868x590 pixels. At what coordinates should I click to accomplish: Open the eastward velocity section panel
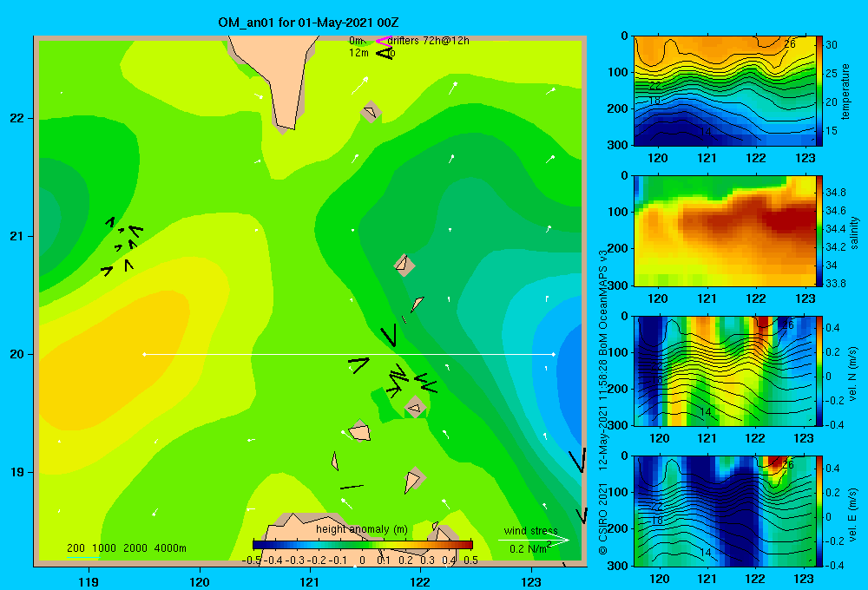[x=724, y=511]
